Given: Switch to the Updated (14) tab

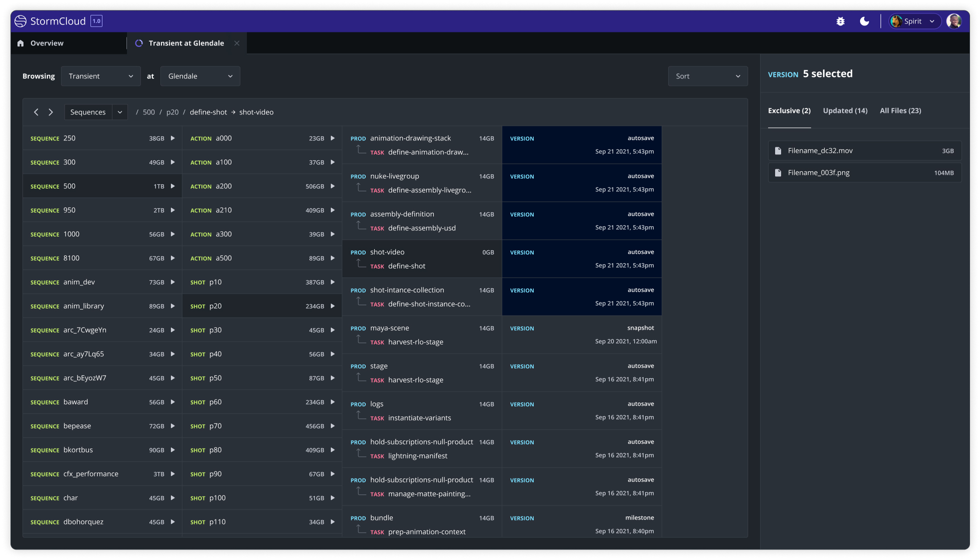Looking at the screenshot, I should point(845,111).
